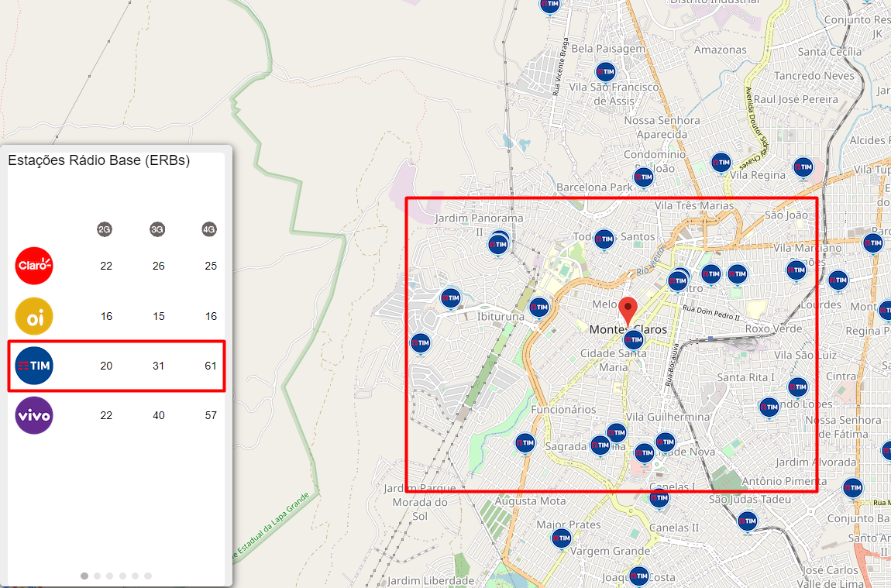Click the Claro operator logo
This screenshot has width=891, height=588.
point(34,265)
